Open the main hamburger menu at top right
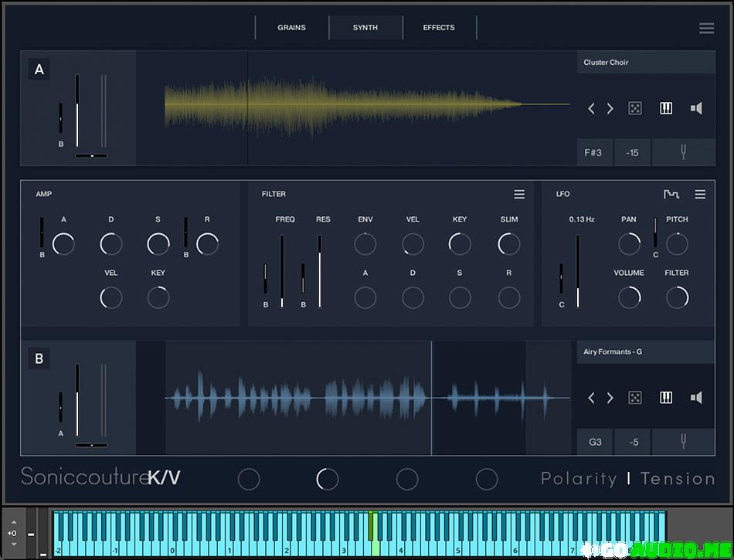The width and height of the screenshot is (734, 560). pos(706,29)
